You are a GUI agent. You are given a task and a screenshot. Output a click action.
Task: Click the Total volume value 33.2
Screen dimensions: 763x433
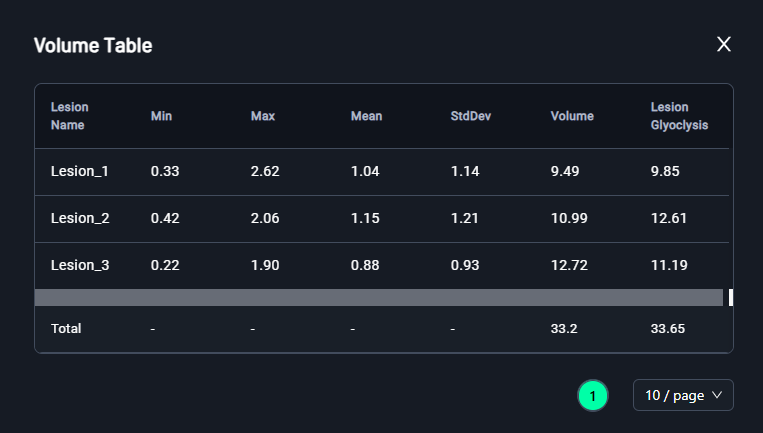[x=564, y=328]
